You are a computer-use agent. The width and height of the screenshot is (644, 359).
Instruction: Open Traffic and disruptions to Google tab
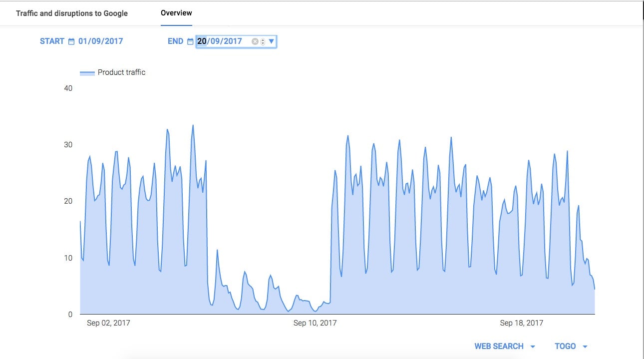pos(72,13)
